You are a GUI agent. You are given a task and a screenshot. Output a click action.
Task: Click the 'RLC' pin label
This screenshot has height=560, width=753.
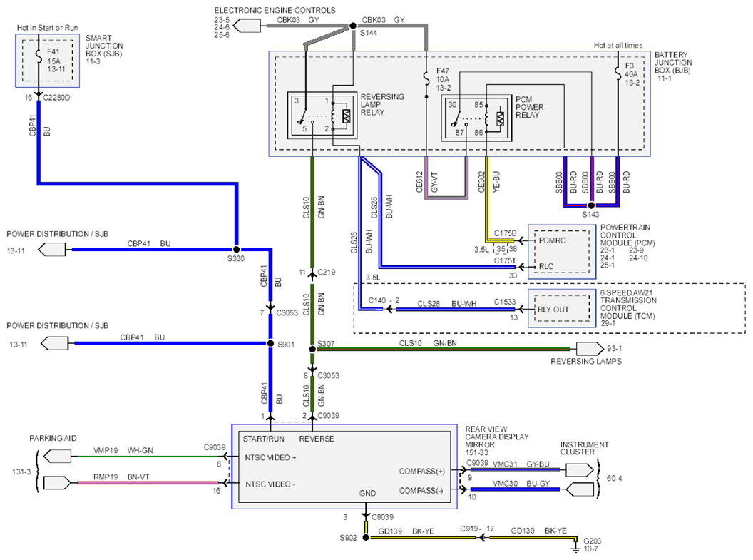(x=546, y=266)
